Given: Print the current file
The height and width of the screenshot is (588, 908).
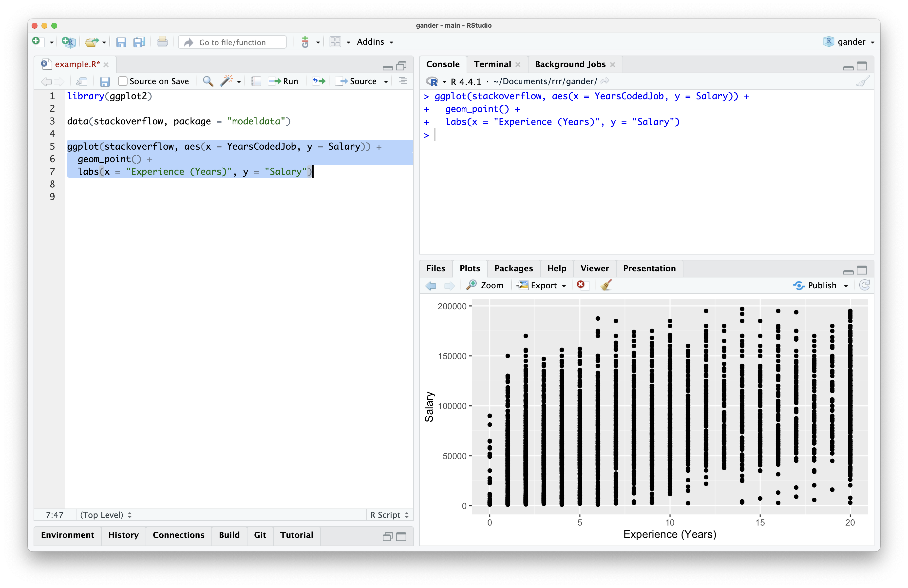Looking at the screenshot, I should click(x=162, y=42).
